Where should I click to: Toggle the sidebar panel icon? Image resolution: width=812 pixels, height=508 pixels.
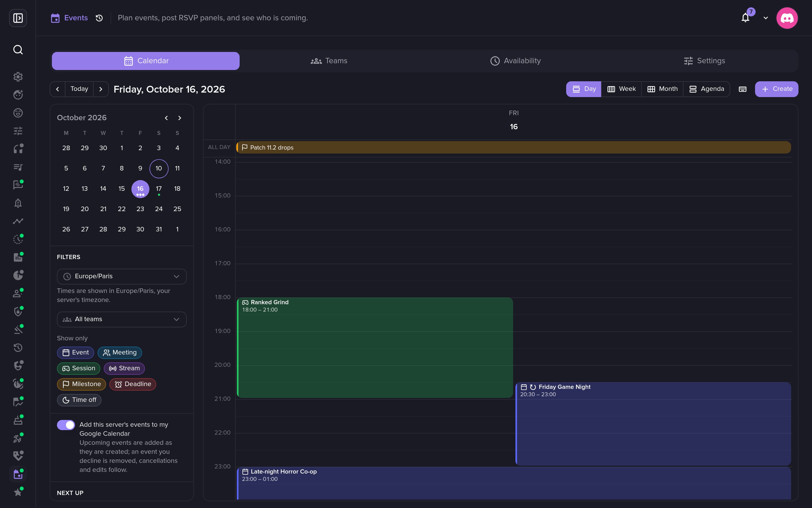18,18
